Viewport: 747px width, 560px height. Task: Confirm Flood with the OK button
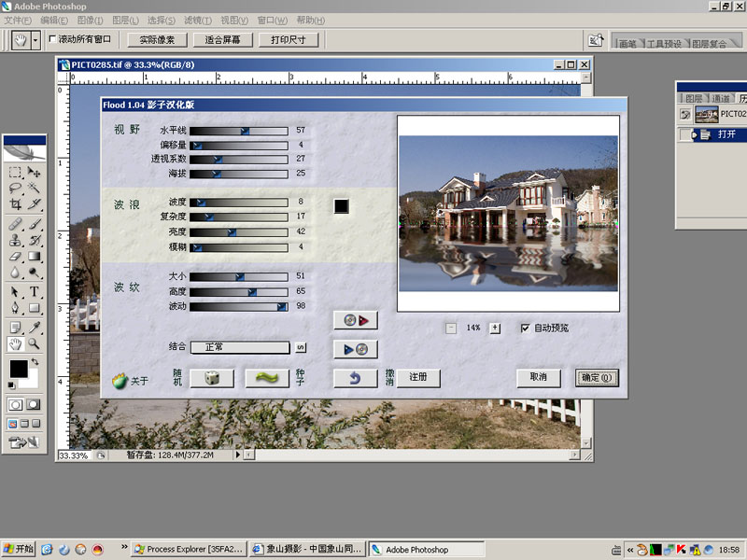tap(597, 378)
